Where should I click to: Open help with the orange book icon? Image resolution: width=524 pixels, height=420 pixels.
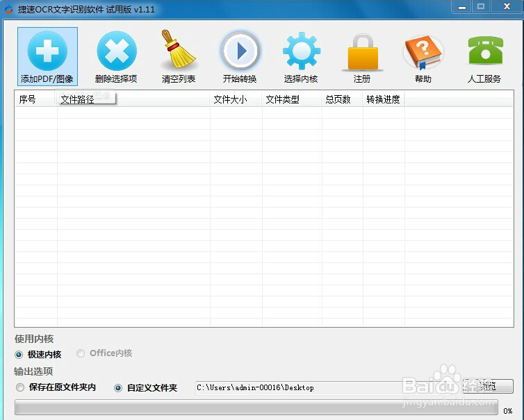[x=423, y=53]
